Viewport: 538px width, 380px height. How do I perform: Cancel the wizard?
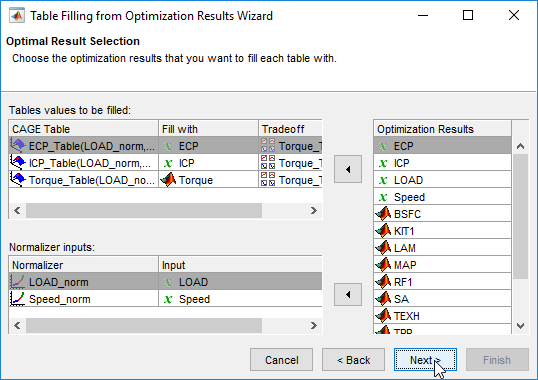[281, 360]
